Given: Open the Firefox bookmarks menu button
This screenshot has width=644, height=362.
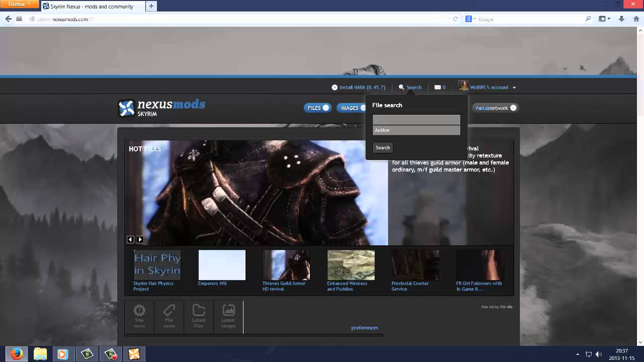Looking at the screenshot, I should (604, 19).
